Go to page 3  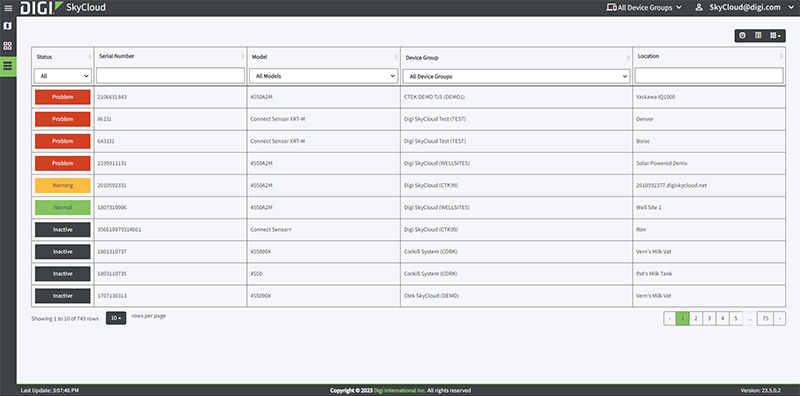point(709,318)
